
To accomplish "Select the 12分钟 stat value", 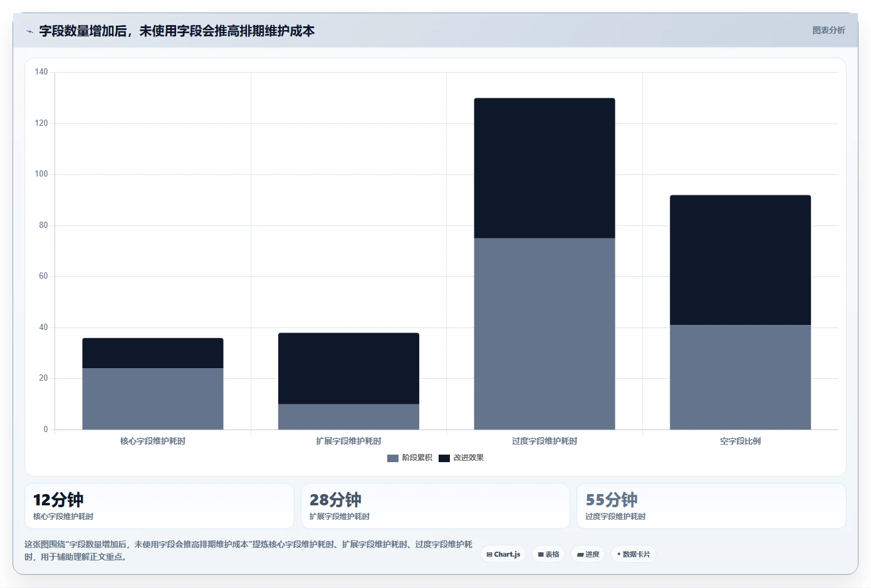I will point(58,500).
